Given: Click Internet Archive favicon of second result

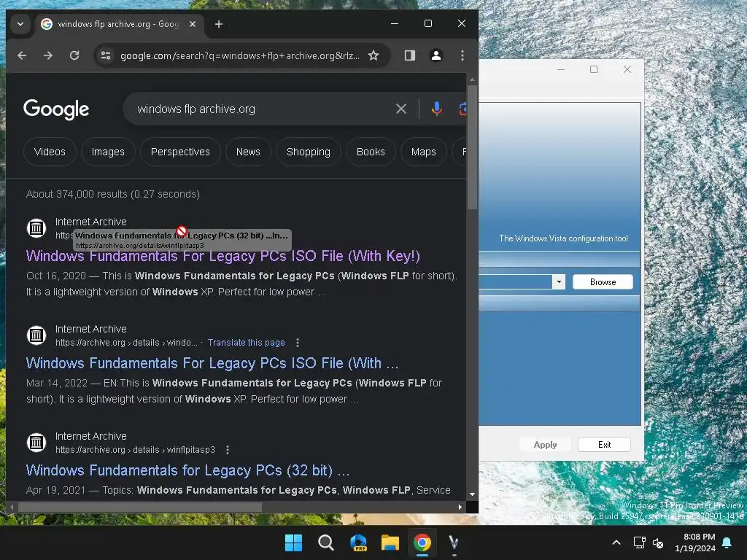Looking at the screenshot, I should coord(36,335).
